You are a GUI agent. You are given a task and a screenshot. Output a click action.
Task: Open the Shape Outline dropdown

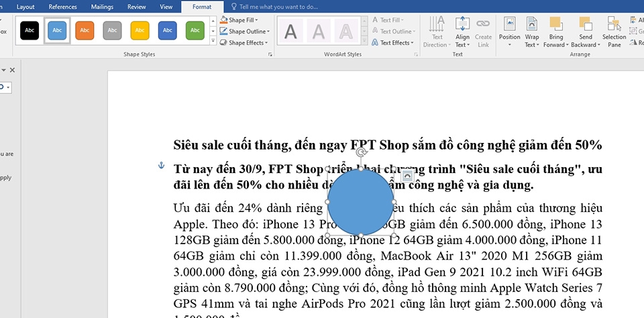[x=244, y=32]
